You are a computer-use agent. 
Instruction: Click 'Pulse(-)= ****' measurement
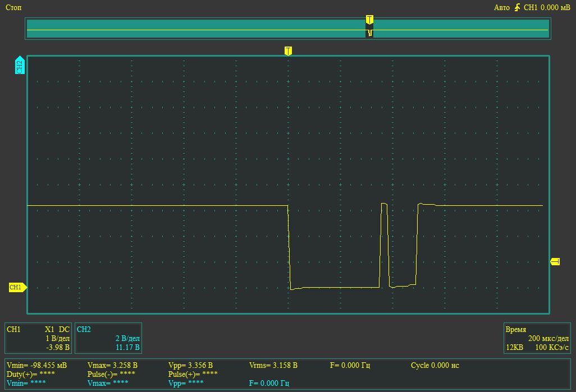click(111, 374)
